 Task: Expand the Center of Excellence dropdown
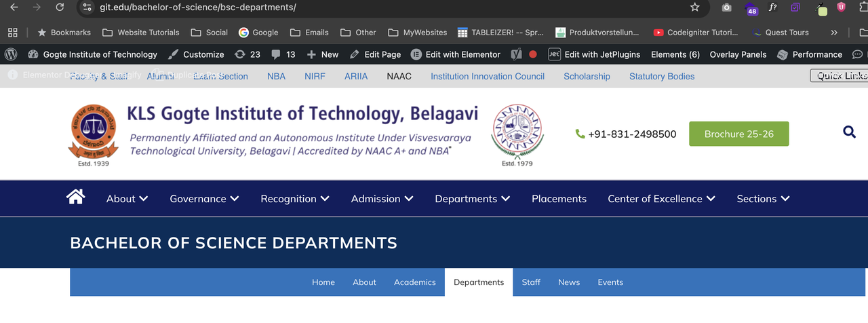661,199
